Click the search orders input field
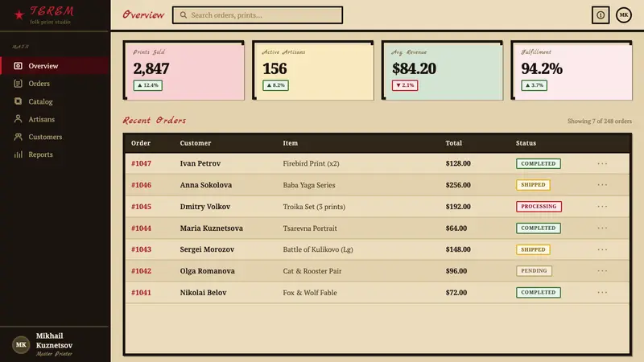The width and height of the screenshot is (644, 362). click(258, 15)
